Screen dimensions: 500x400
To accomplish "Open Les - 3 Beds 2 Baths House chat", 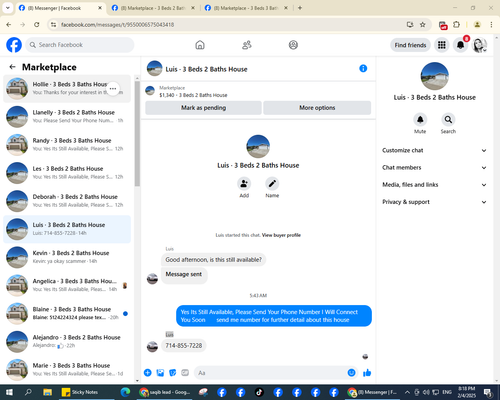I will coord(67,173).
